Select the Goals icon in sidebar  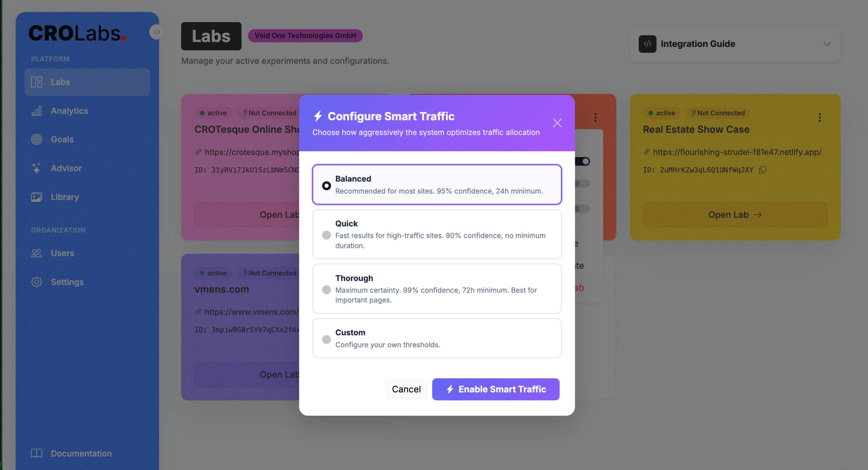point(62,139)
